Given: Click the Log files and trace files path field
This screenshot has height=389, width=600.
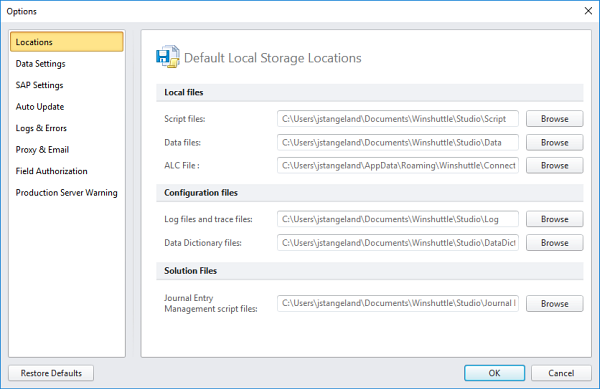Looking at the screenshot, I should pyautogui.click(x=398, y=219).
